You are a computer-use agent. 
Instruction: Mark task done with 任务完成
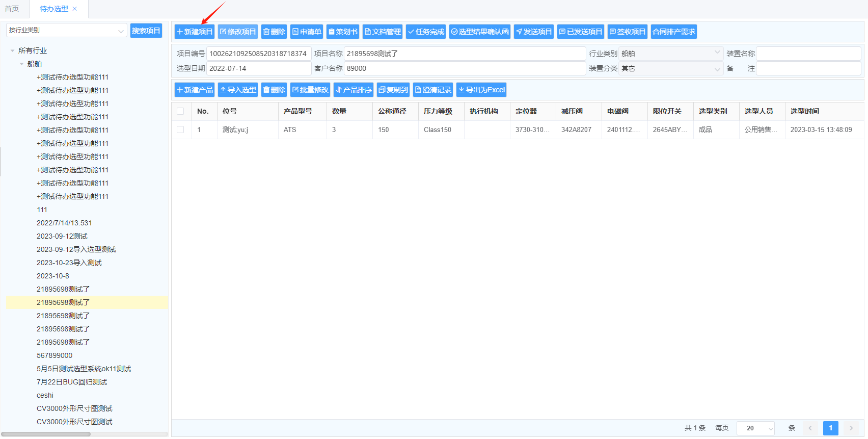click(x=426, y=32)
